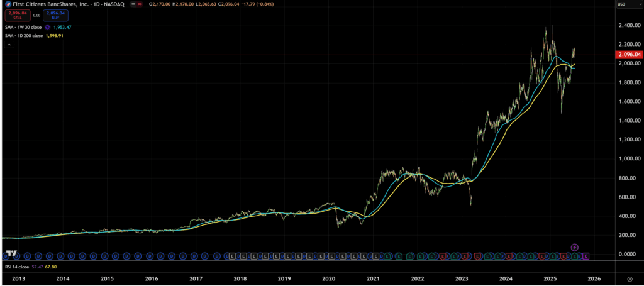
Task: Click the 1,995.91 SMA value in yellow
Action: [x=54, y=36]
